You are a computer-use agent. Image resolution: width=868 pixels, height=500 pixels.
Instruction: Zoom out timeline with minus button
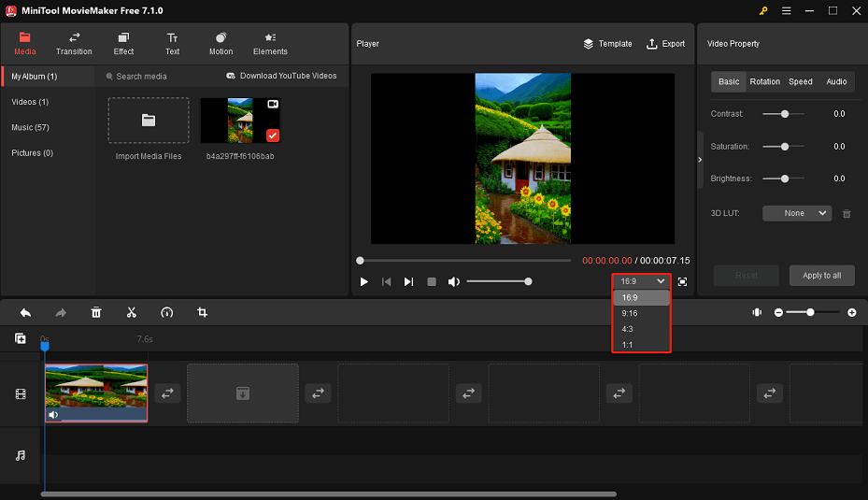(778, 313)
